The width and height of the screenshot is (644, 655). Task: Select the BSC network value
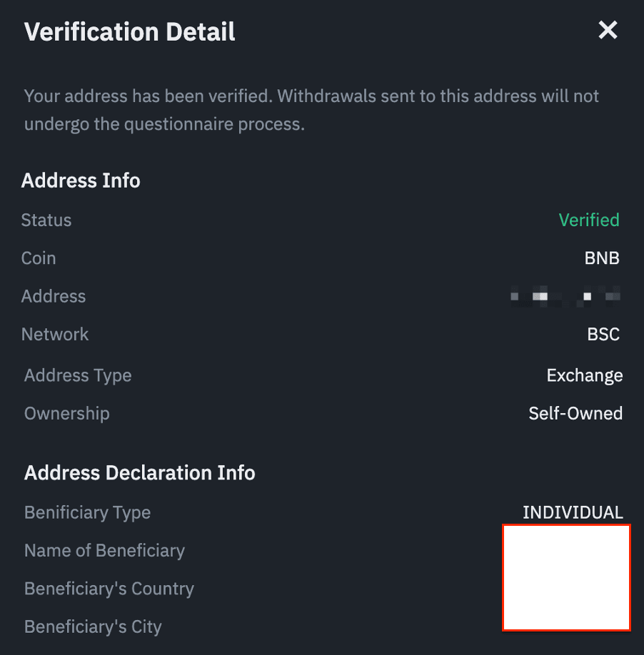[603, 334]
